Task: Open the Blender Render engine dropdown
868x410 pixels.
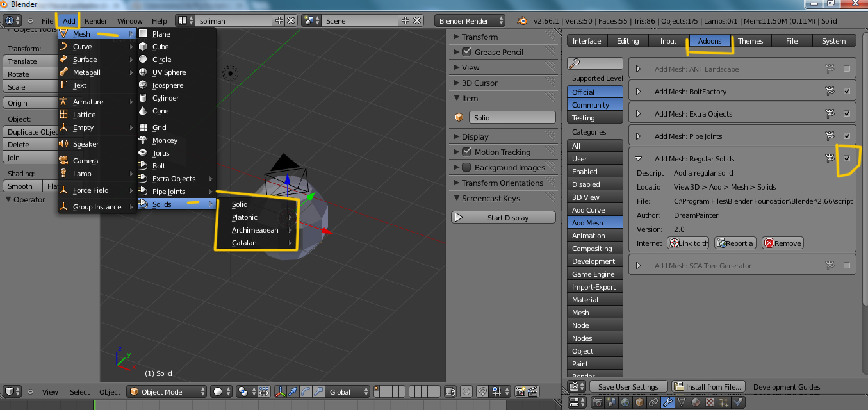Action: point(470,21)
